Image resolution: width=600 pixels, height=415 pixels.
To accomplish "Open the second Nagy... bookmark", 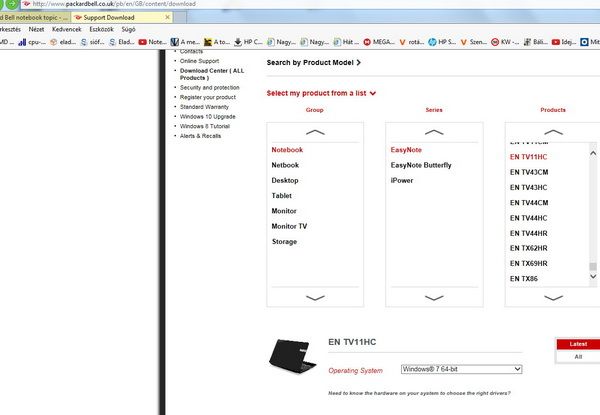I will [314, 42].
